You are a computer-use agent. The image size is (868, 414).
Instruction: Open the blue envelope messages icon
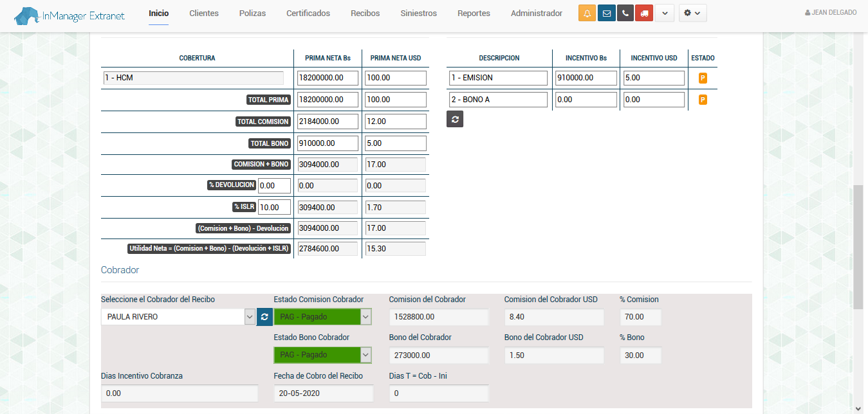point(606,14)
